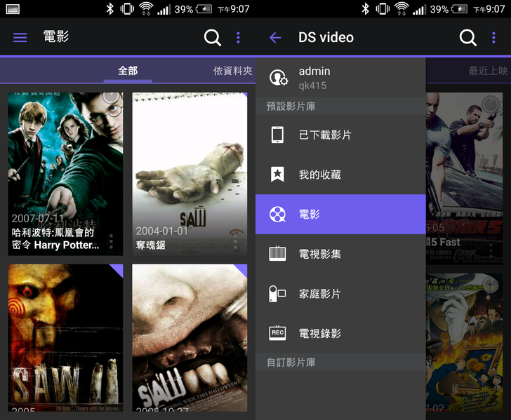
Task: Tap the film reel icon for 電影
Action: [x=277, y=215]
